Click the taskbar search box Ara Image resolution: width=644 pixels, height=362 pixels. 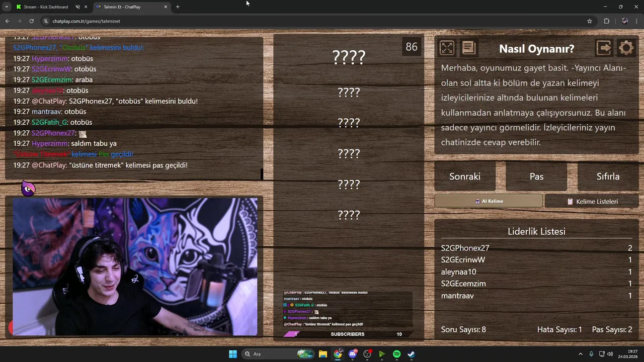click(278, 354)
